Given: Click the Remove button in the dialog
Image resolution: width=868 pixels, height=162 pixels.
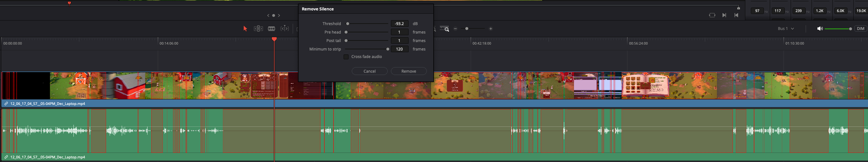Looking at the screenshot, I should coord(409,71).
